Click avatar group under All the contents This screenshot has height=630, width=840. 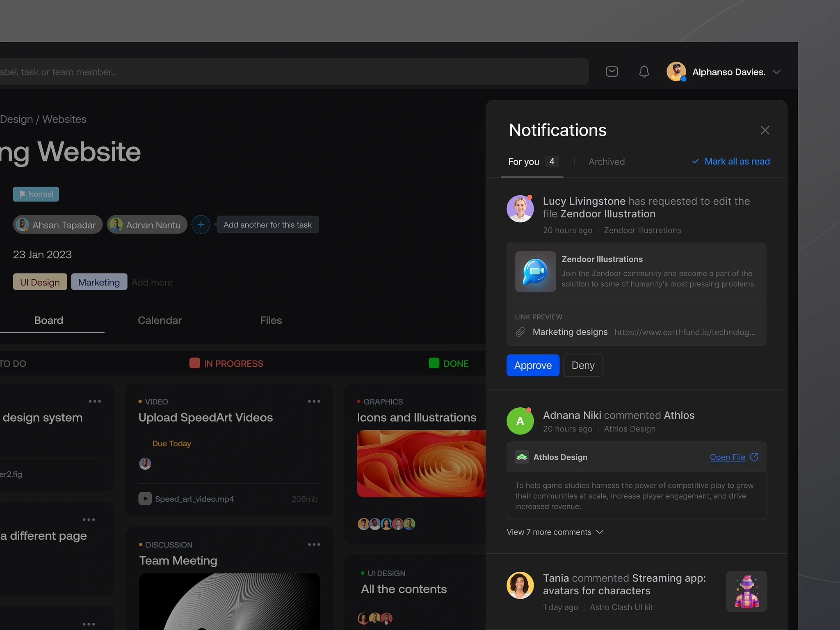pyautogui.click(x=375, y=618)
